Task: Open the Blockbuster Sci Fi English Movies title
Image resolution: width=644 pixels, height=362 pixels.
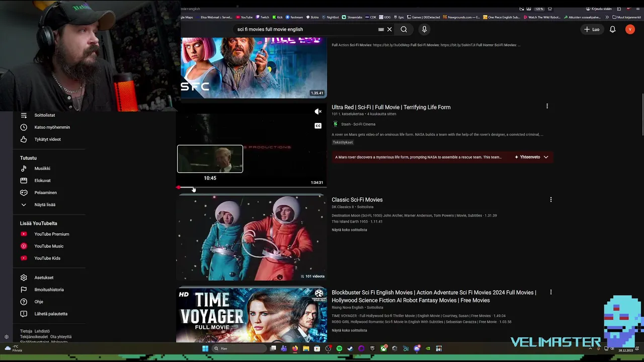Action: point(434,296)
